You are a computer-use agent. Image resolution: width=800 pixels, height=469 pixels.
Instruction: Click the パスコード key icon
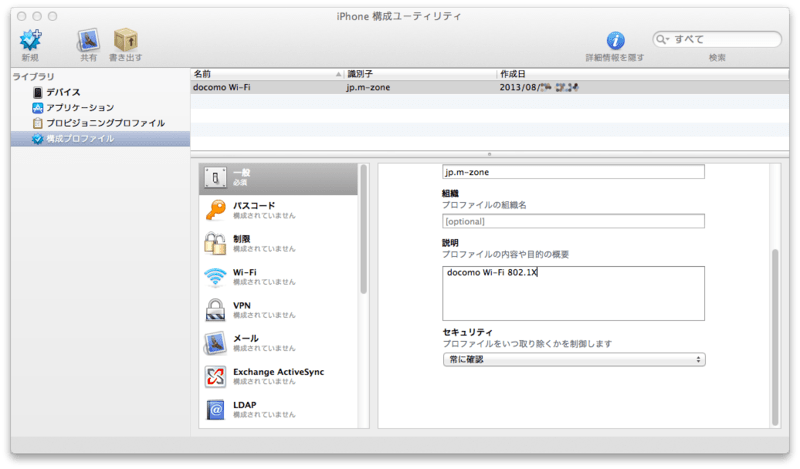point(215,210)
